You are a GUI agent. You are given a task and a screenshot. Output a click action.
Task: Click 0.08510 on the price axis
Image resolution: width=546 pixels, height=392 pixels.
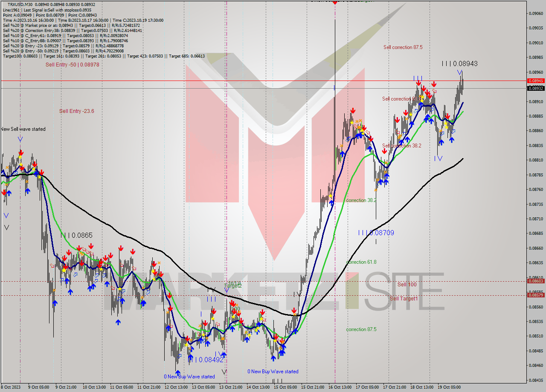[536, 336]
